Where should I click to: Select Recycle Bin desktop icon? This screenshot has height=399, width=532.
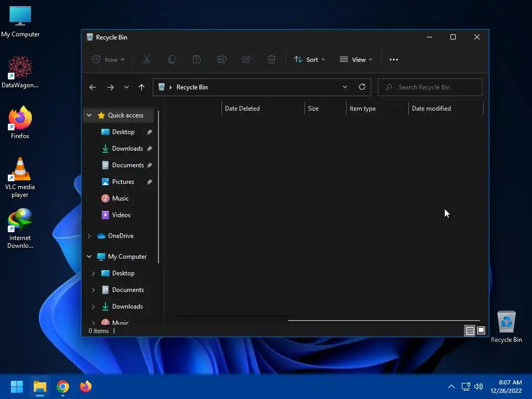[506, 327]
